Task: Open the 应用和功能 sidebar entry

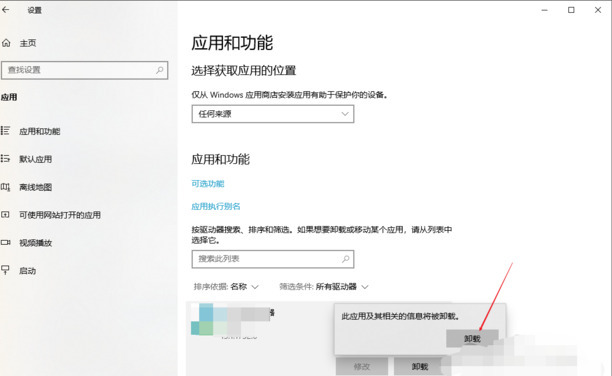Action: (x=40, y=131)
